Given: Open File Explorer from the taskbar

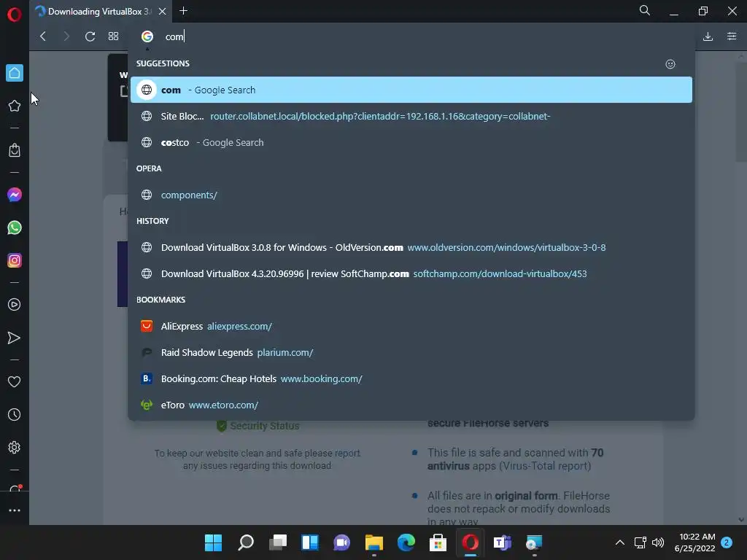Looking at the screenshot, I should pyautogui.click(x=374, y=542).
